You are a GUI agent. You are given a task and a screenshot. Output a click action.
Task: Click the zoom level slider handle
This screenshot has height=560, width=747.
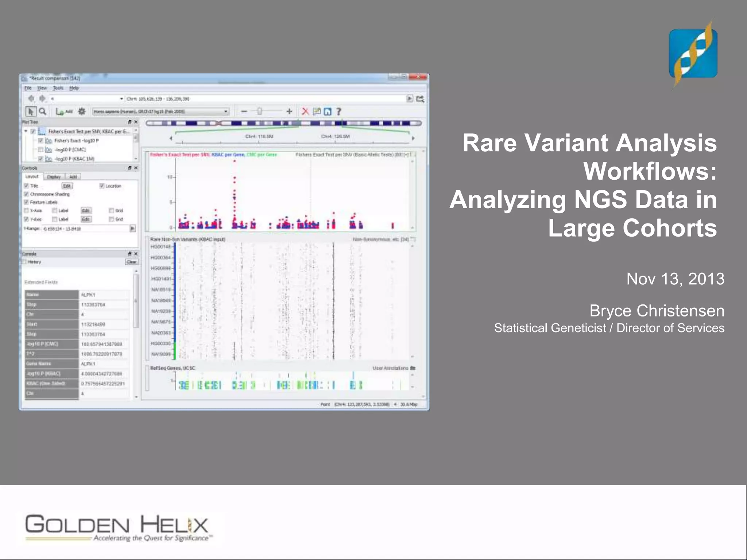(x=259, y=112)
